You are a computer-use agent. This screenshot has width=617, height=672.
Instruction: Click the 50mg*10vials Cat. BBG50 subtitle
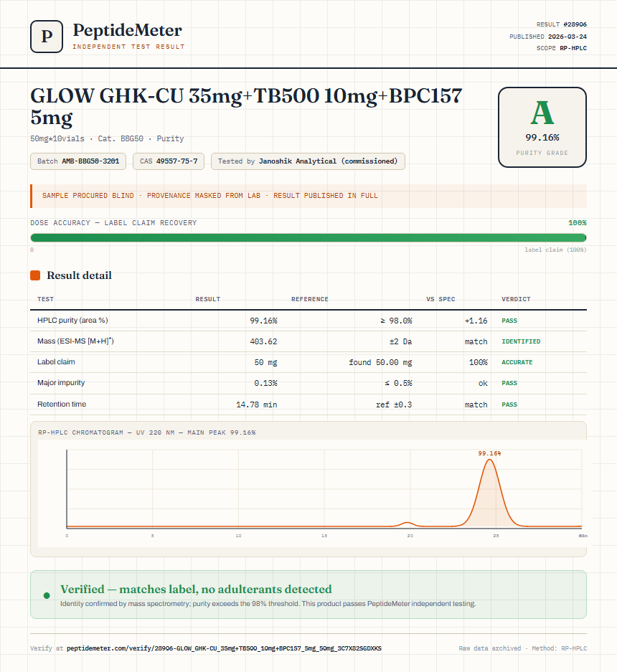(107, 138)
